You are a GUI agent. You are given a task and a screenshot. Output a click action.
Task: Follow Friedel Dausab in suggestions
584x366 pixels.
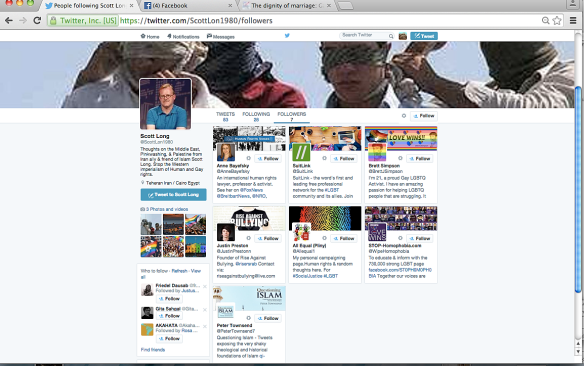click(169, 299)
